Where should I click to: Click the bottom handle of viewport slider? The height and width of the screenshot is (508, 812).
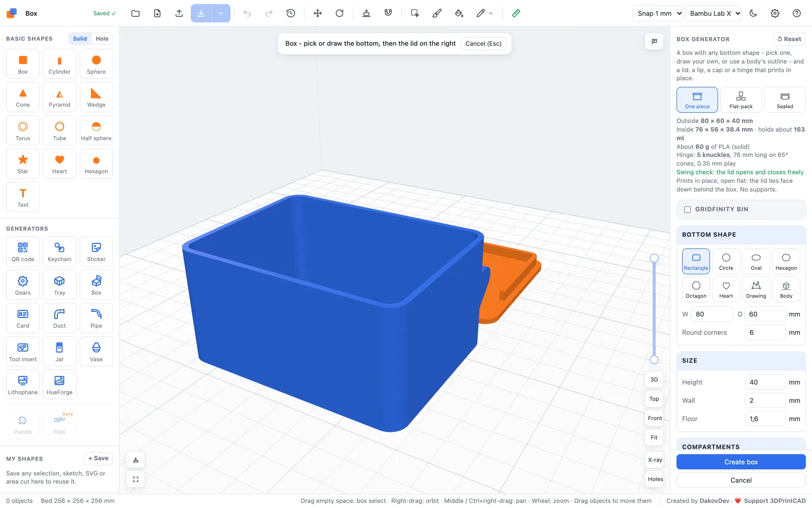[x=654, y=360]
